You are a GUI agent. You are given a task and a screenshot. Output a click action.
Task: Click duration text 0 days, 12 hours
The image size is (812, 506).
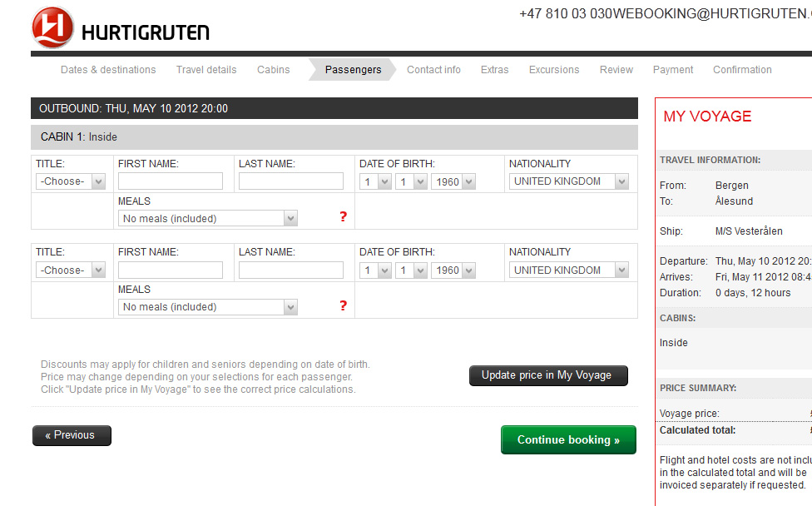click(753, 293)
